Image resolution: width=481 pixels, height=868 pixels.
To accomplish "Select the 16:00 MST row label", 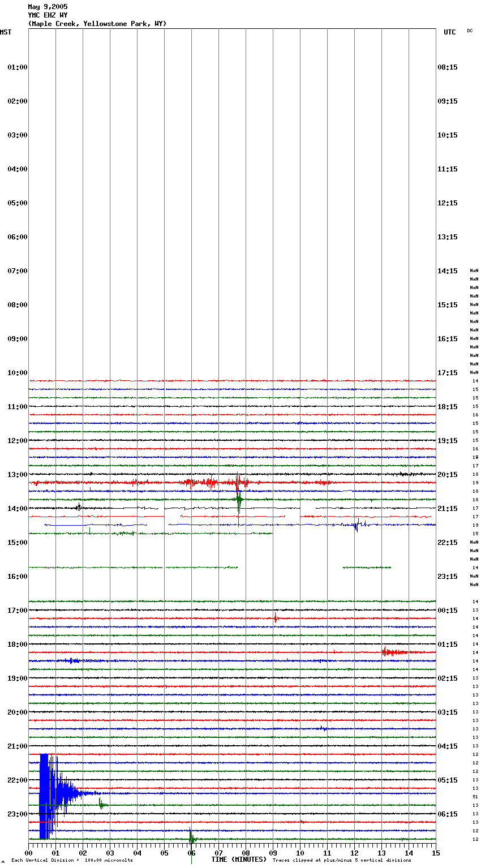I will (x=18, y=577).
